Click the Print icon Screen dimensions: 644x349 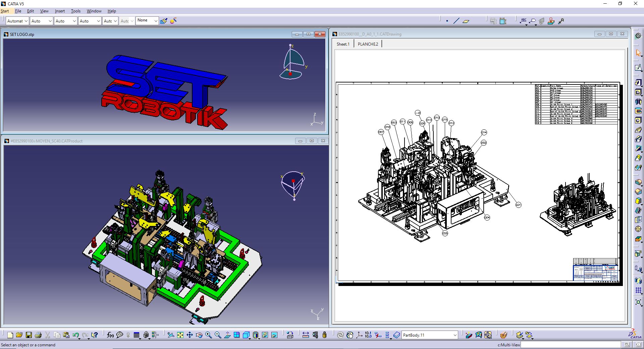pos(38,335)
